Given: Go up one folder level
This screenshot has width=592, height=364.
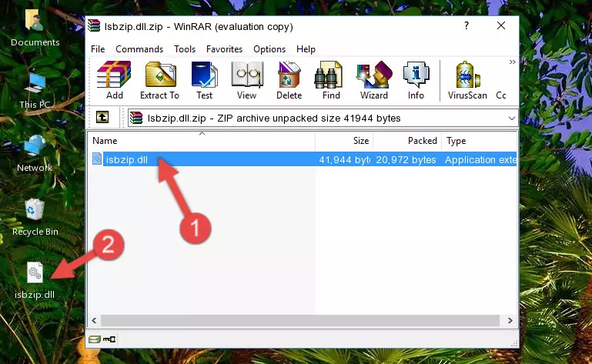Looking at the screenshot, I should 102,118.
